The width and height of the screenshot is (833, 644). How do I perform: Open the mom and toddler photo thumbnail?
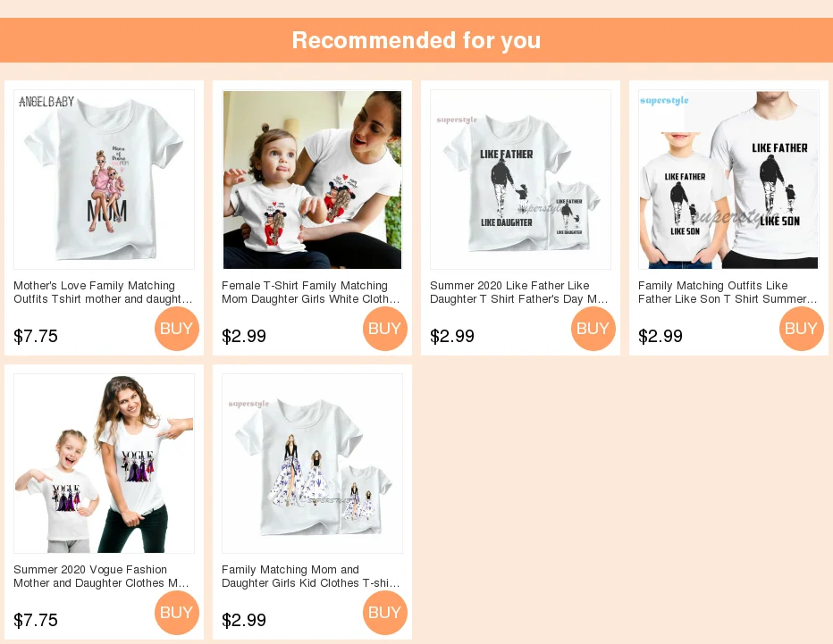point(313,180)
